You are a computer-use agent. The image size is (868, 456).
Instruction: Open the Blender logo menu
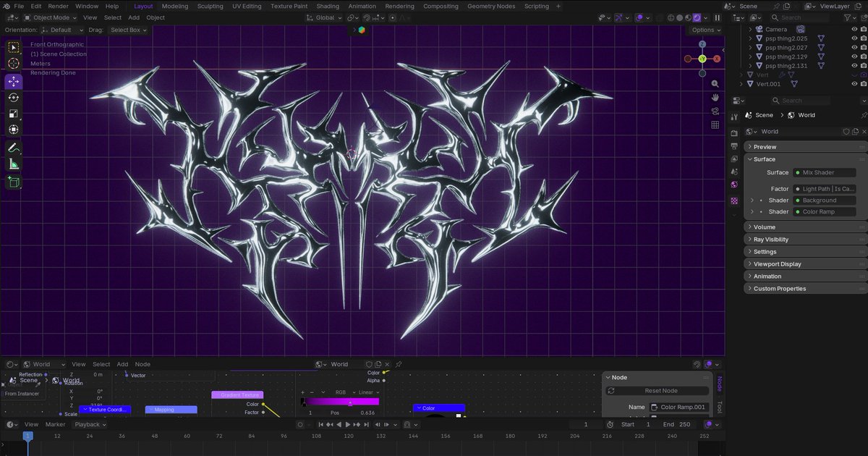[7, 6]
